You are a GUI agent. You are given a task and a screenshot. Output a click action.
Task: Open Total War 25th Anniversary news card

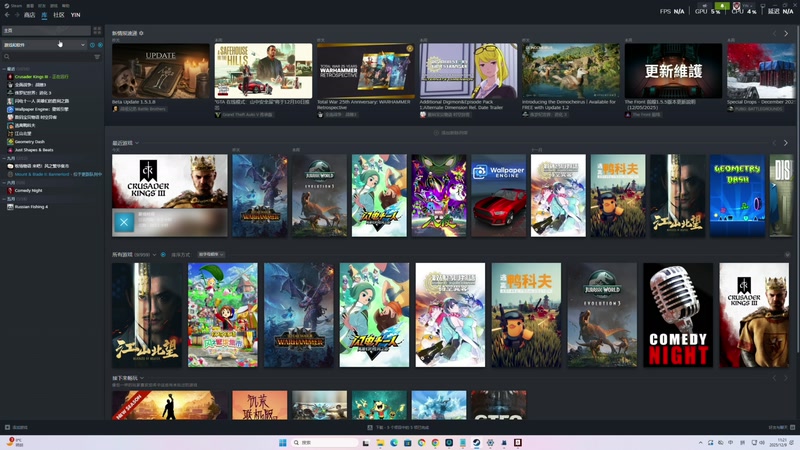pos(366,71)
